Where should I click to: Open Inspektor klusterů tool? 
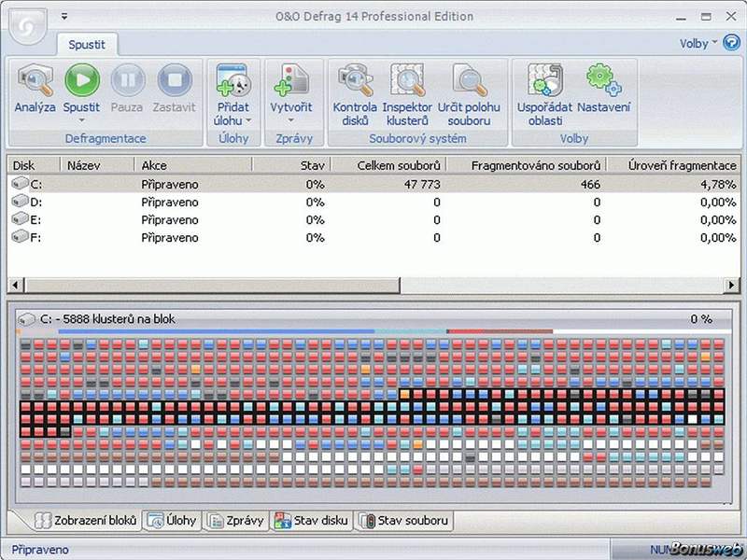(407, 80)
